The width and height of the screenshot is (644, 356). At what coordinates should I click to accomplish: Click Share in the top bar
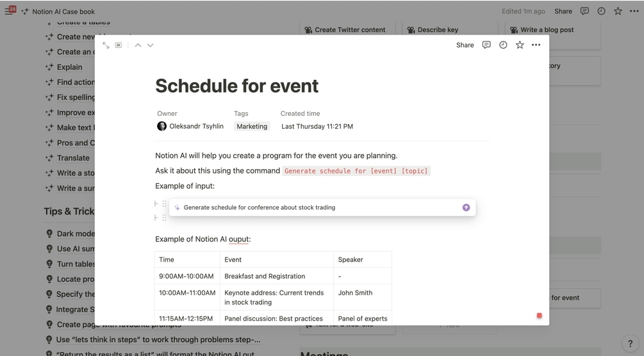point(563,11)
